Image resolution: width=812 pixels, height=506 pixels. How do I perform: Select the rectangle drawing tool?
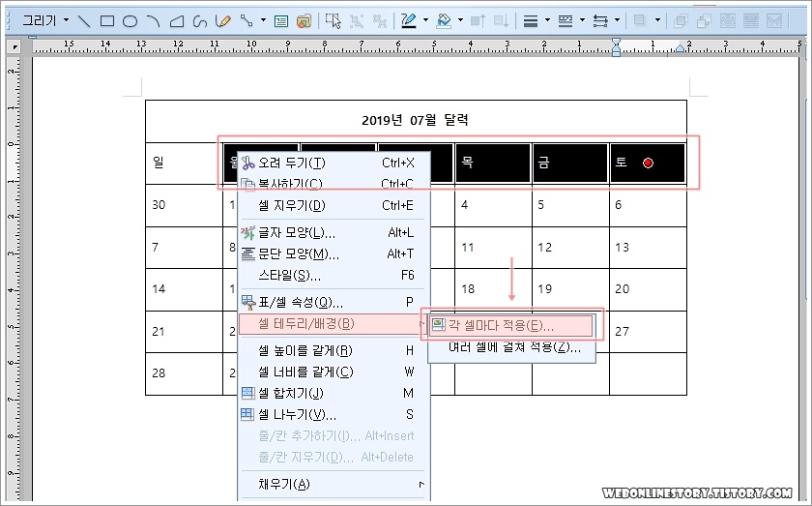[107, 21]
